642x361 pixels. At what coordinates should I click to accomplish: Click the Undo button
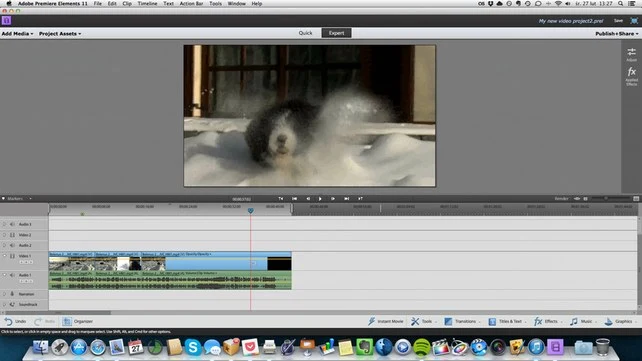click(15, 321)
